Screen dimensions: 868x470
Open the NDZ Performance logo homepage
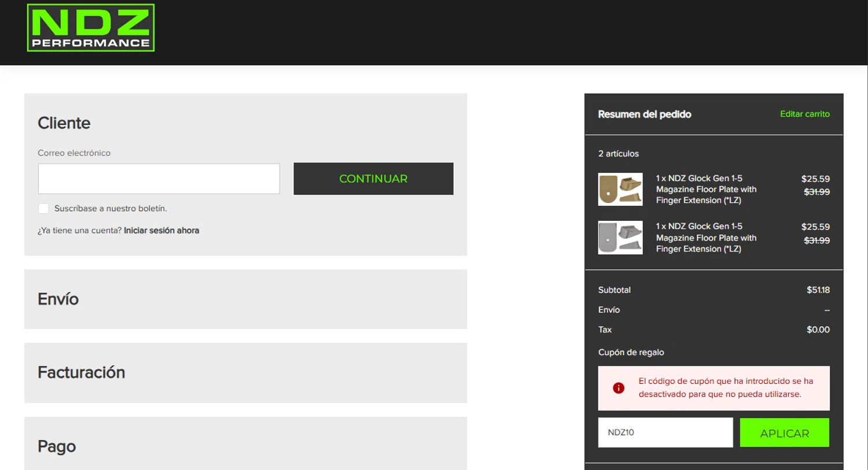(x=91, y=28)
